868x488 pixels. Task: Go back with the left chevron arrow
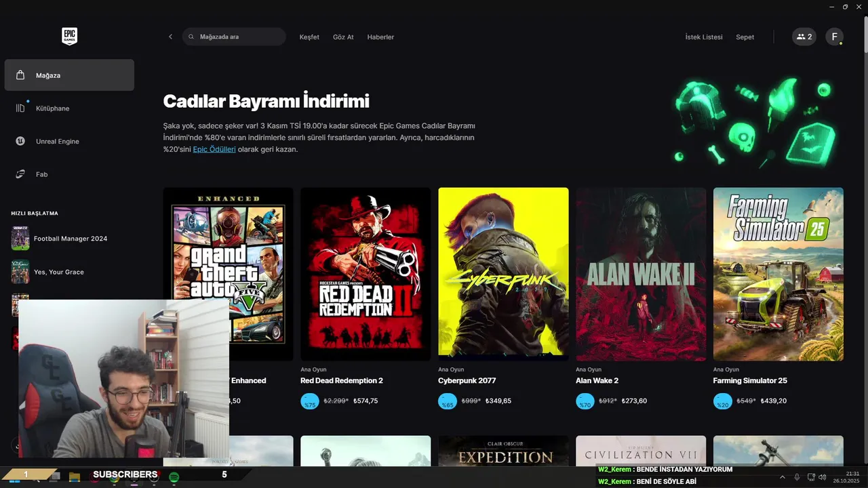pos(170,37)
